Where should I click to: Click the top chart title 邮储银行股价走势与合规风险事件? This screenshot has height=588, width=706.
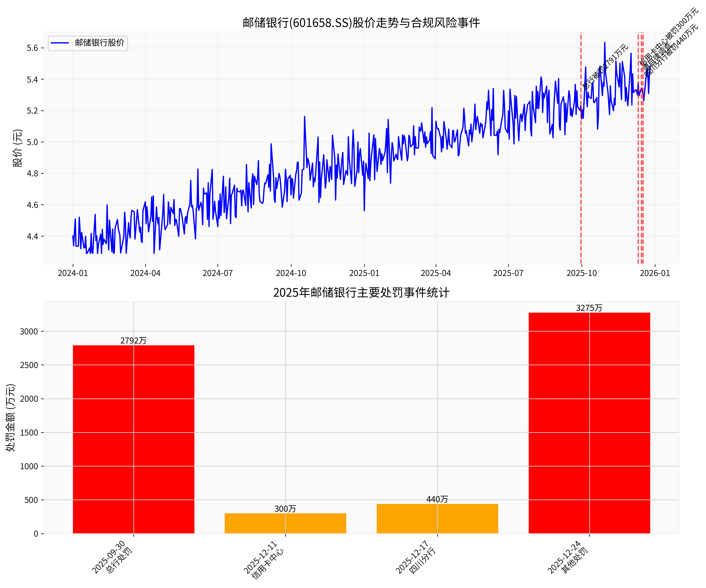(x=361, y=23)
